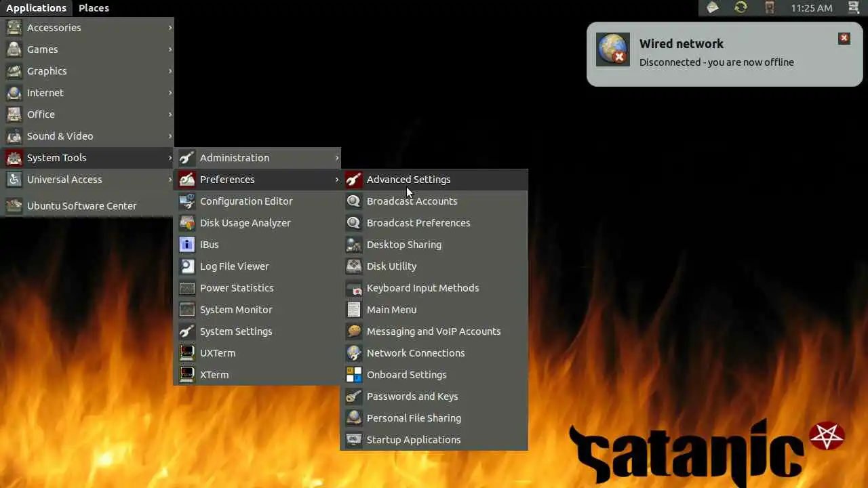Open Broadcast Preferences
868x488 pixels.
click(x=434, y=223)
